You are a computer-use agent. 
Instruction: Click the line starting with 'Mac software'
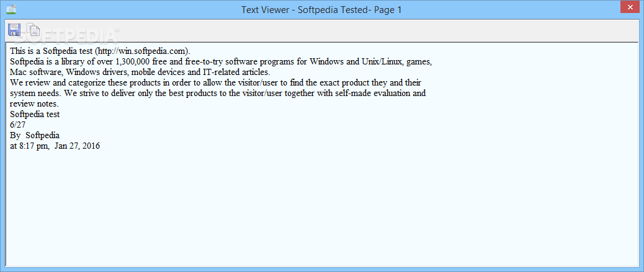37,72
